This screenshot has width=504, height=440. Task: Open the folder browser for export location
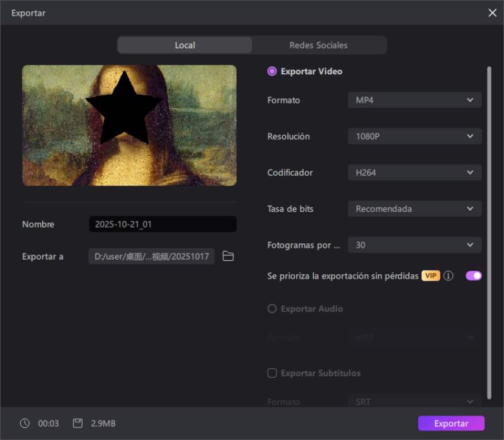228,256
